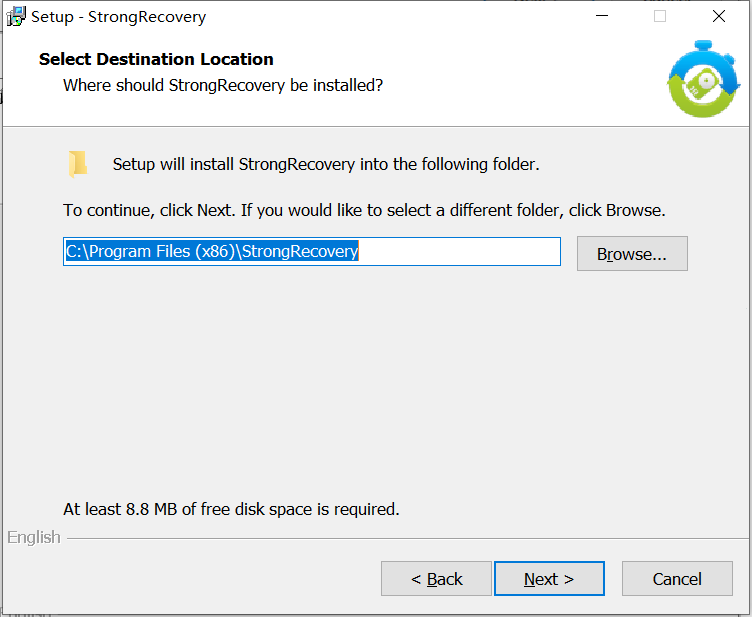Click the StrongRecovery logo icon
752x617 pixels.
coord(704,79)
